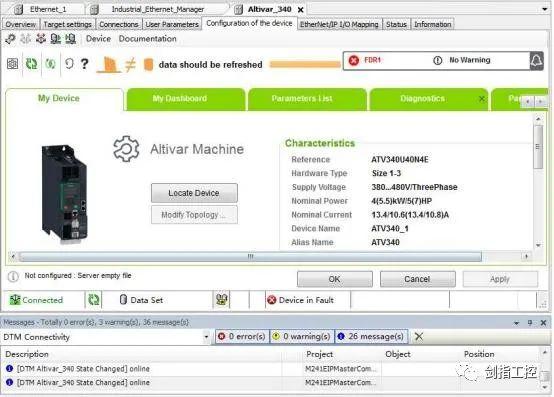Click the Position column header
Screen dimensions: 554x397
(x=479, y=354)
